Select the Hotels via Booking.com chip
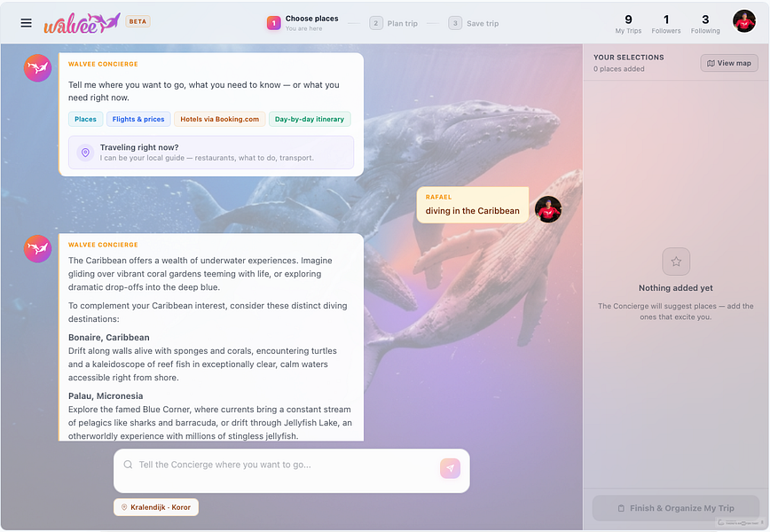 [219, 120]
